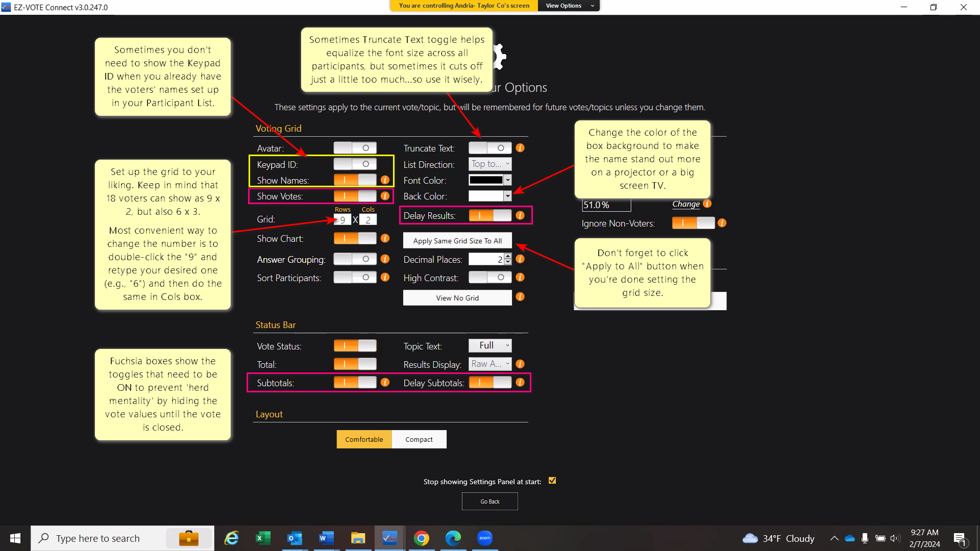Screen dimensions: 980x551
Task: Select the Compact layout tab
Action: [x=419, y=439]
